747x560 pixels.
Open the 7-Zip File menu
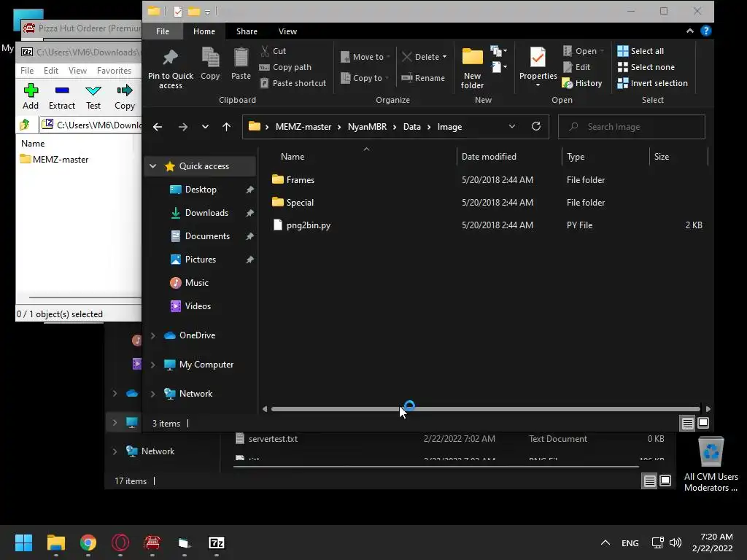tap(27, 71)
